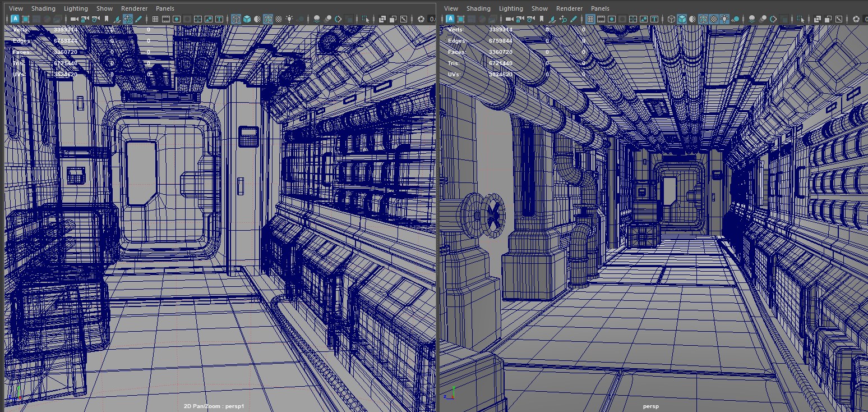Click Bookmarks icon in left panel toolbar

106,19
